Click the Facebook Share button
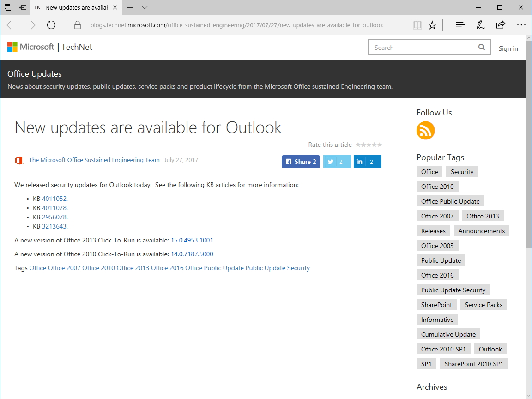 301,161
